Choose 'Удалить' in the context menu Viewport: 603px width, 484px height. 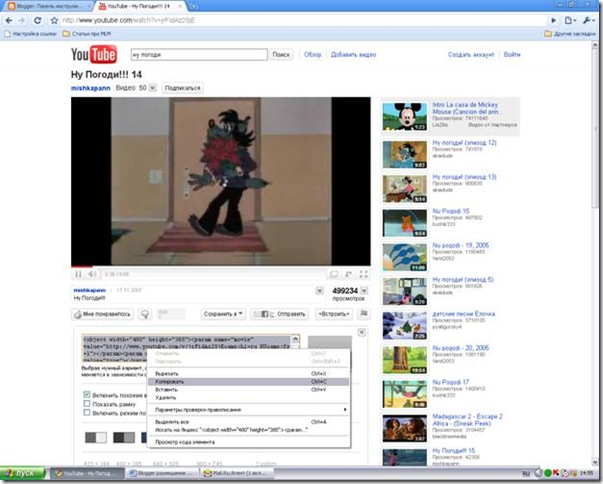point(248,398)
